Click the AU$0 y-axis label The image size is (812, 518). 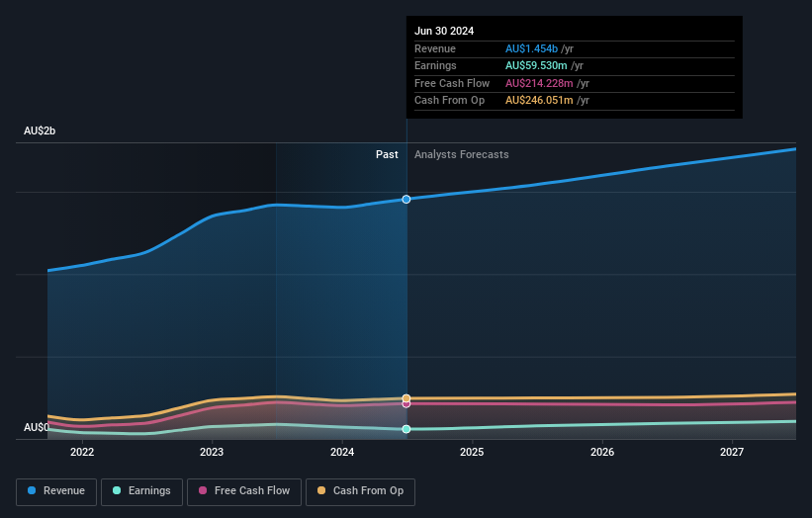pyautogui.click(x=37, y=427)
